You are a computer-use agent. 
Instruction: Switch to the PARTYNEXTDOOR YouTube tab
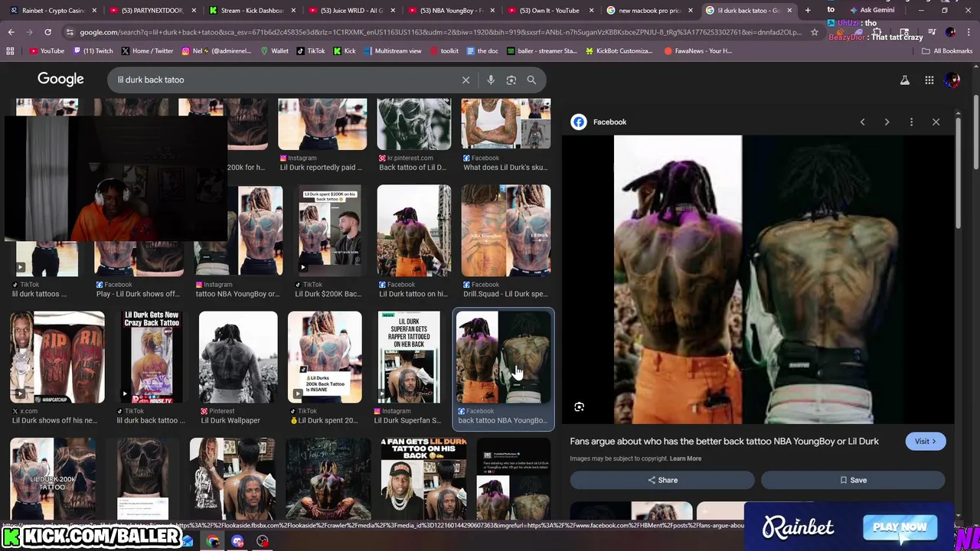click(x=152, y=11)
